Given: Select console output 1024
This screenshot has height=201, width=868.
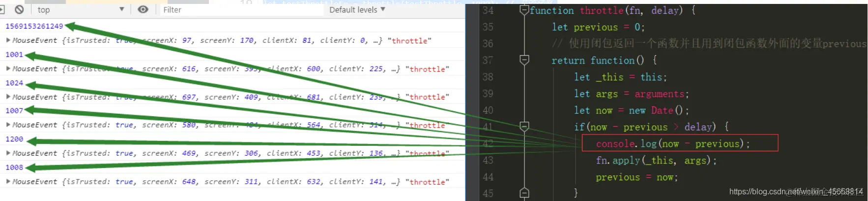Looking at the screenshot, I should click(14, 83).
